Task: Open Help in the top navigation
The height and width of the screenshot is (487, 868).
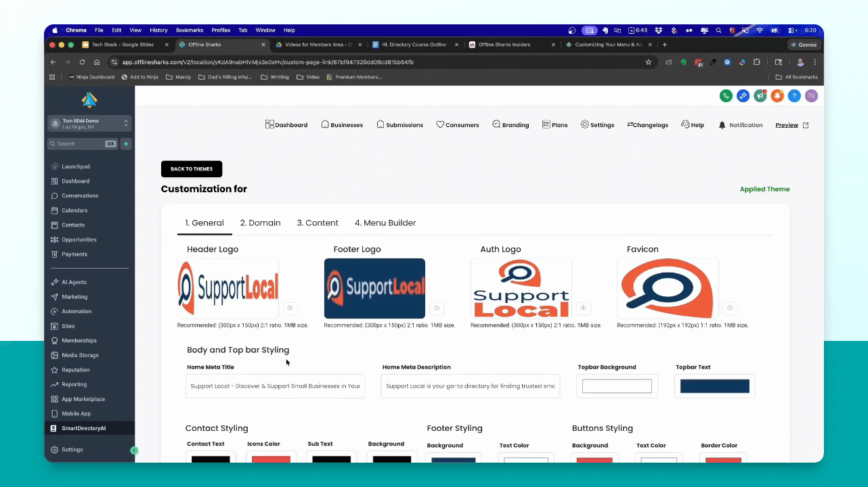Action: click(693, 125)
